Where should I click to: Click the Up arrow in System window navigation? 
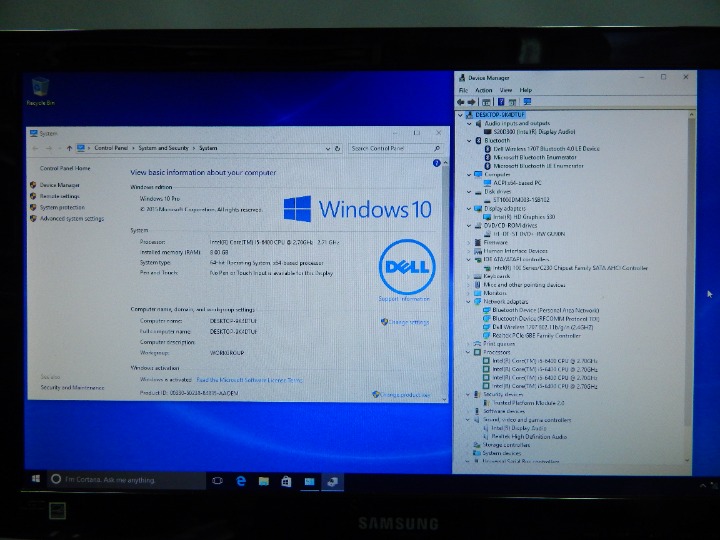tap(69, 148)
